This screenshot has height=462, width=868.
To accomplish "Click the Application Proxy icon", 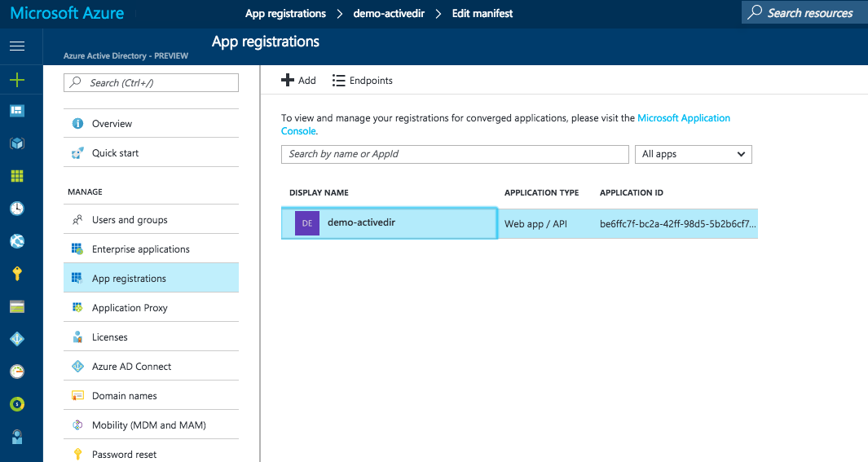I will pyautogui.click(x=77, y=308).
